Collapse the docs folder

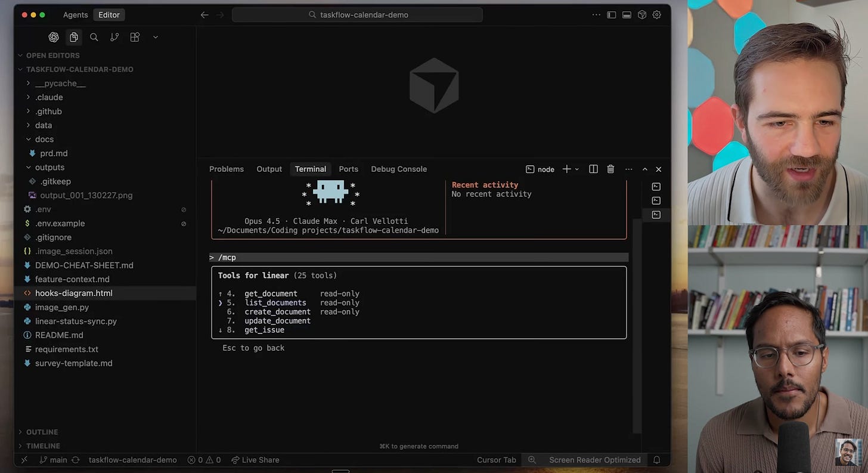tap(44, 139)
